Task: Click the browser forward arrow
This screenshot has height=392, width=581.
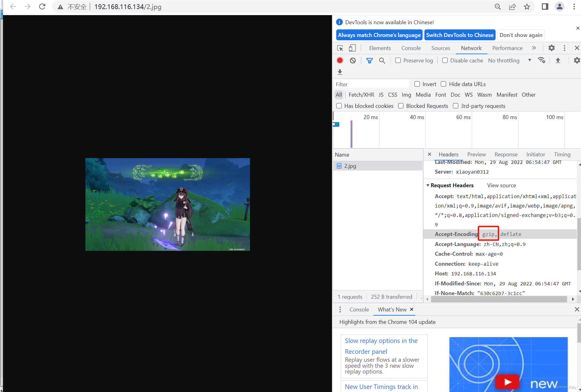Action: [x=28, y=7]
